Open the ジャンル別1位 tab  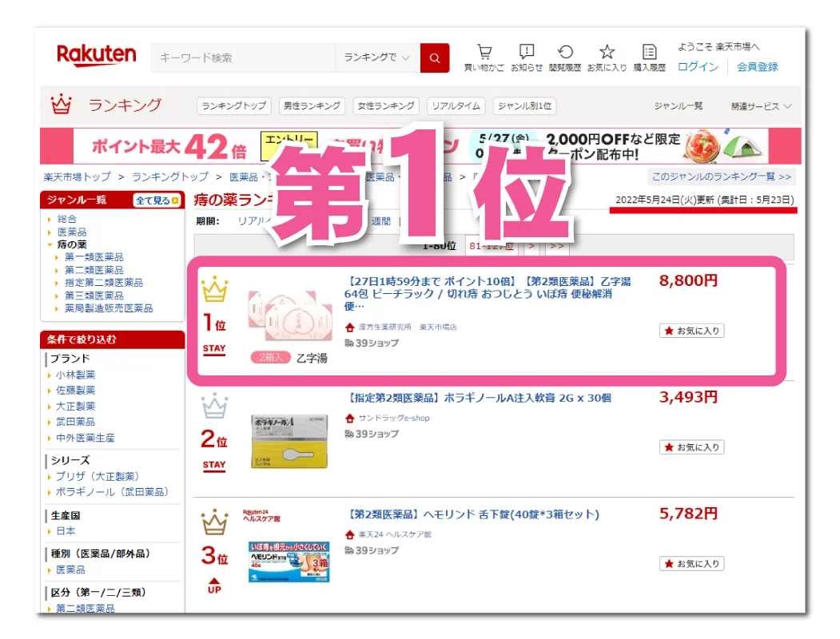point(524,106)
